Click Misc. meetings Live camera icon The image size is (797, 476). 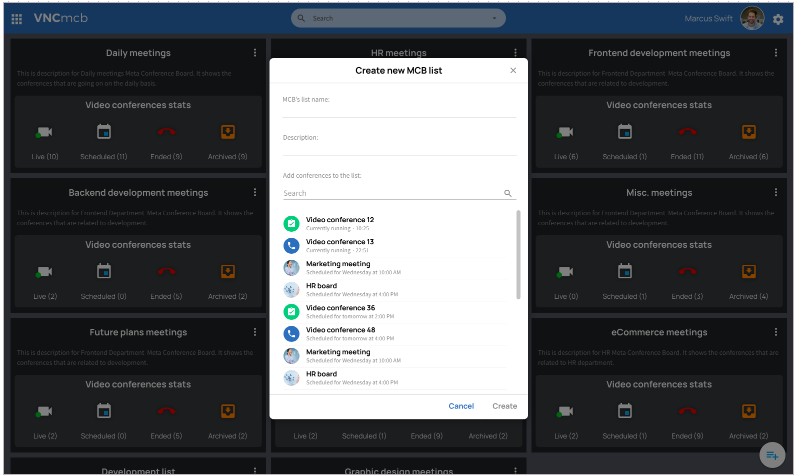[565, 272]
